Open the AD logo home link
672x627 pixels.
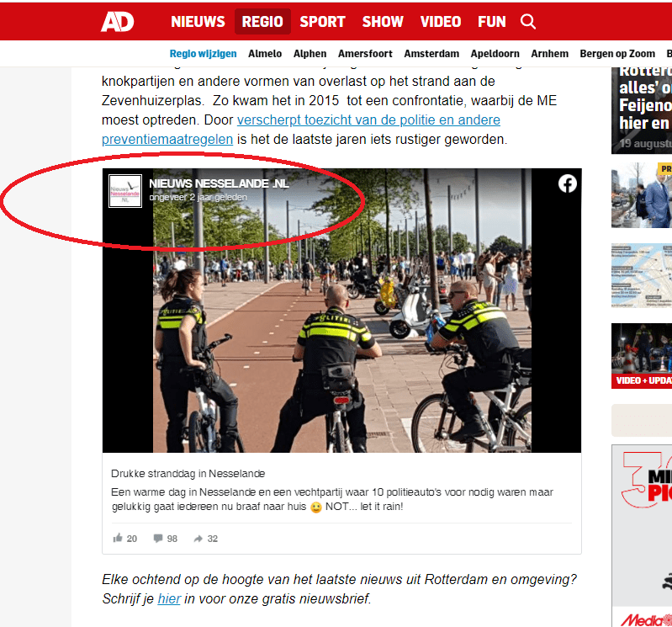click(x=118, y=21)
